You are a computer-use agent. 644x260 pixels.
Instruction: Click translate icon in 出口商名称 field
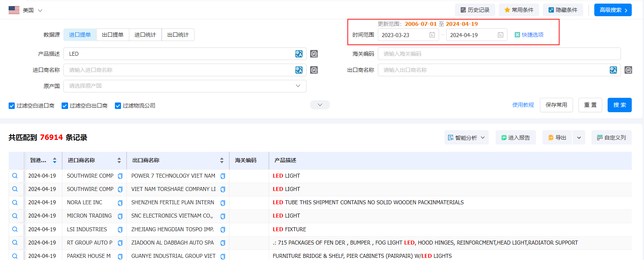(x=613, y=70)
